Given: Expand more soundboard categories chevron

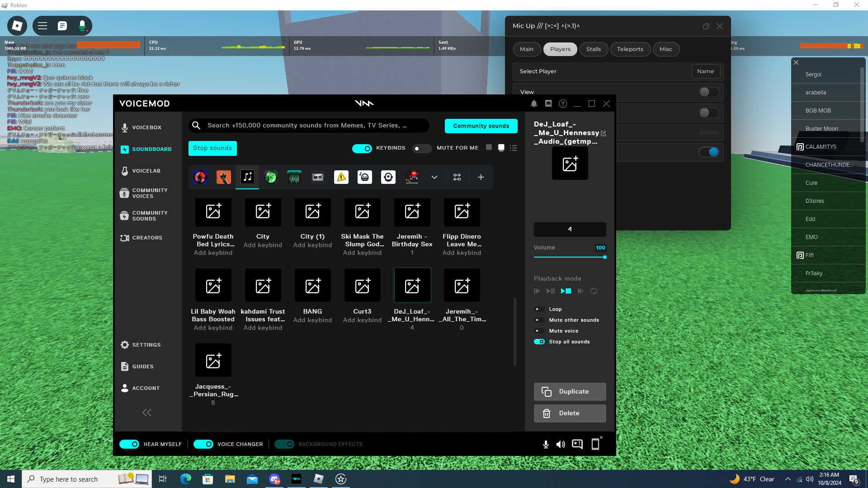Looking at the screenshot, I should pyautogui.click(x=434, y=177).
